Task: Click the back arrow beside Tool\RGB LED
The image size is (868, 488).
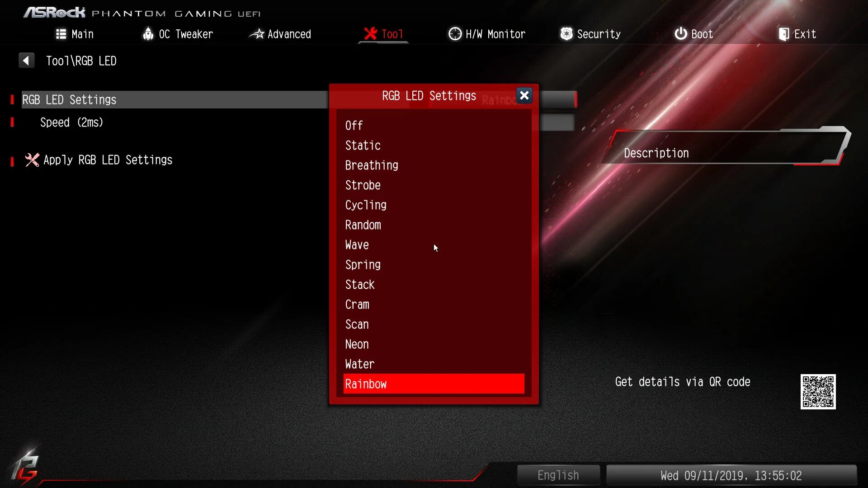Action: (26, 61)
